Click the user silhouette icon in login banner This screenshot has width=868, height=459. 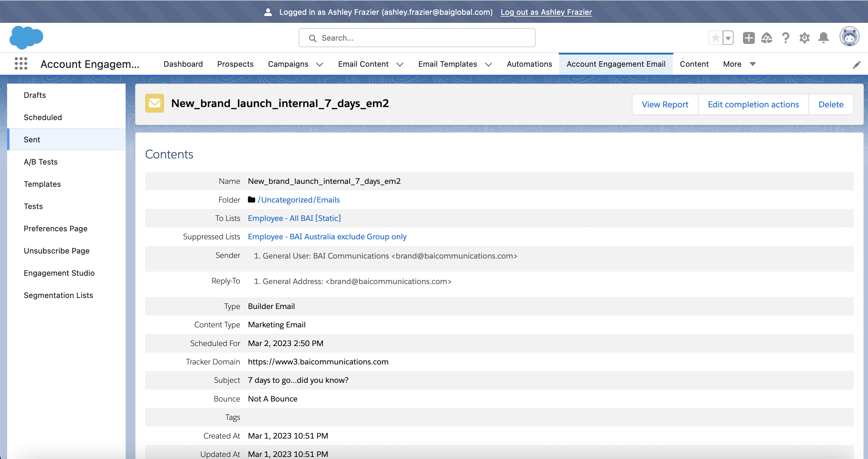click(268, 12)
